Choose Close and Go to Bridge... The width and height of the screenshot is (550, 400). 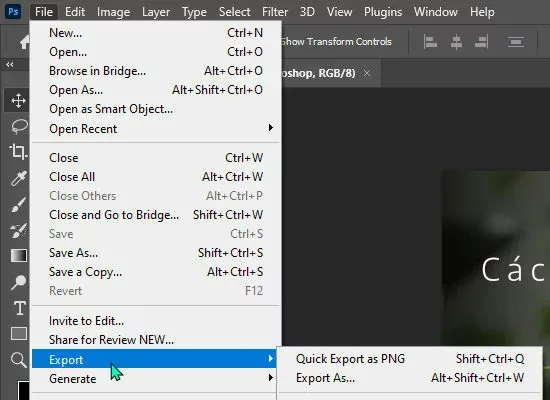coord(156,215)
